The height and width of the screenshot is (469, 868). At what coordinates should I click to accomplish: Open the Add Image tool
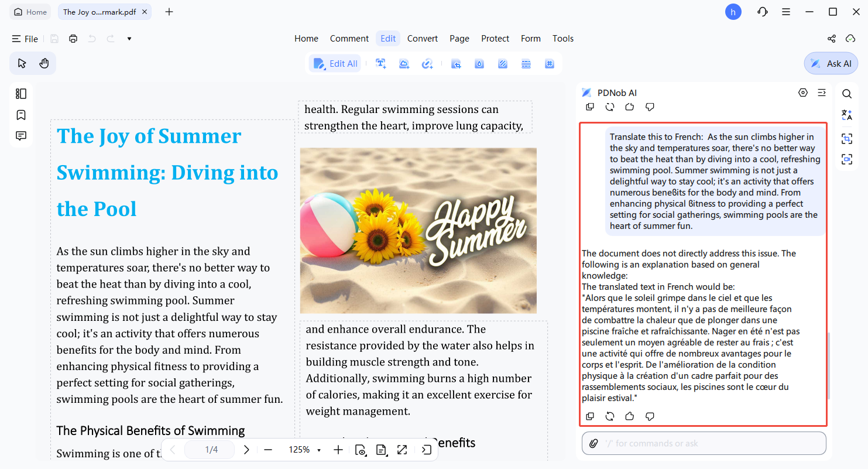[404, 63]
